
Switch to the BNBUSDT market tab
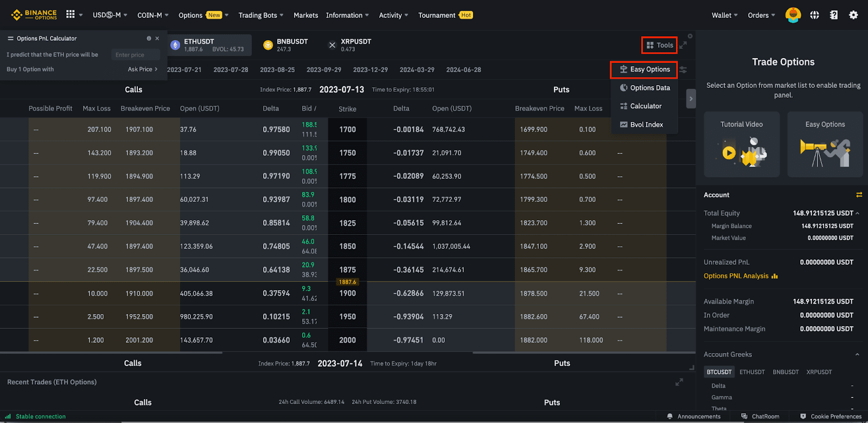click(x=285, y=45)
